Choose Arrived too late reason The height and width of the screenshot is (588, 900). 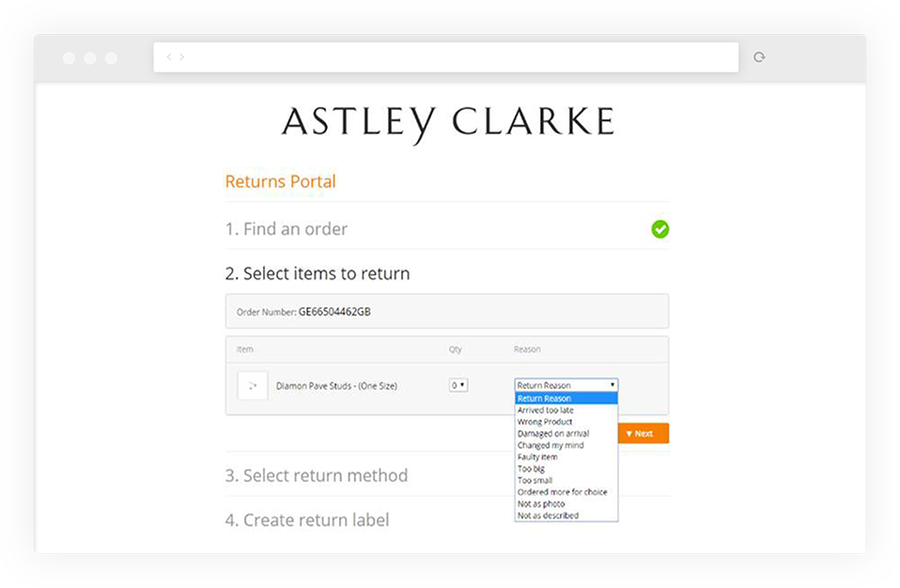coord(566,410)
